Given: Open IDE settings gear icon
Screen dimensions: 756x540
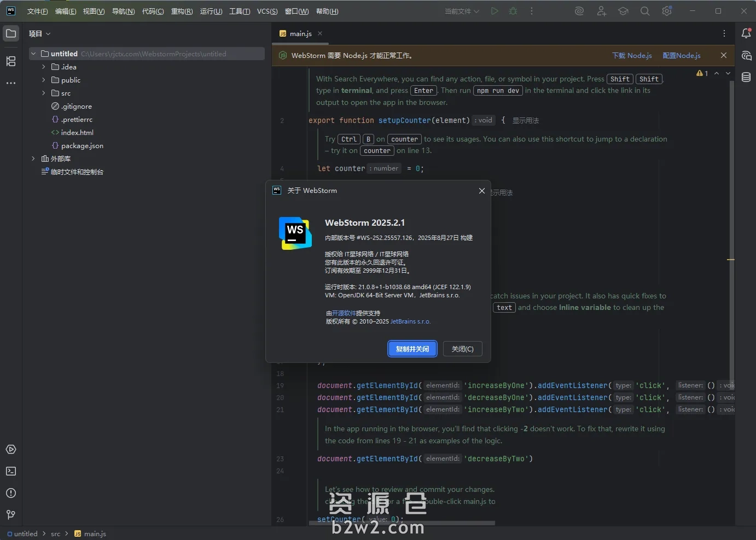Looking at the screenshot, I should [667, 11].
